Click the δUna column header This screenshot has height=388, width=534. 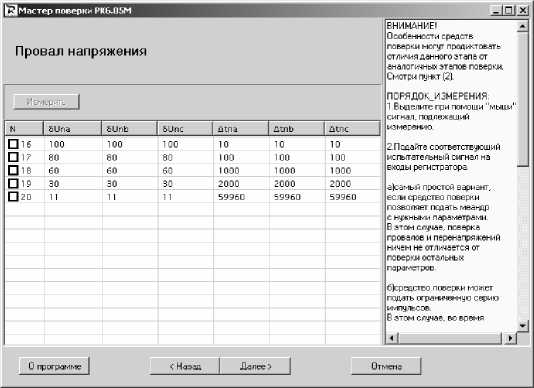(73, 129)
